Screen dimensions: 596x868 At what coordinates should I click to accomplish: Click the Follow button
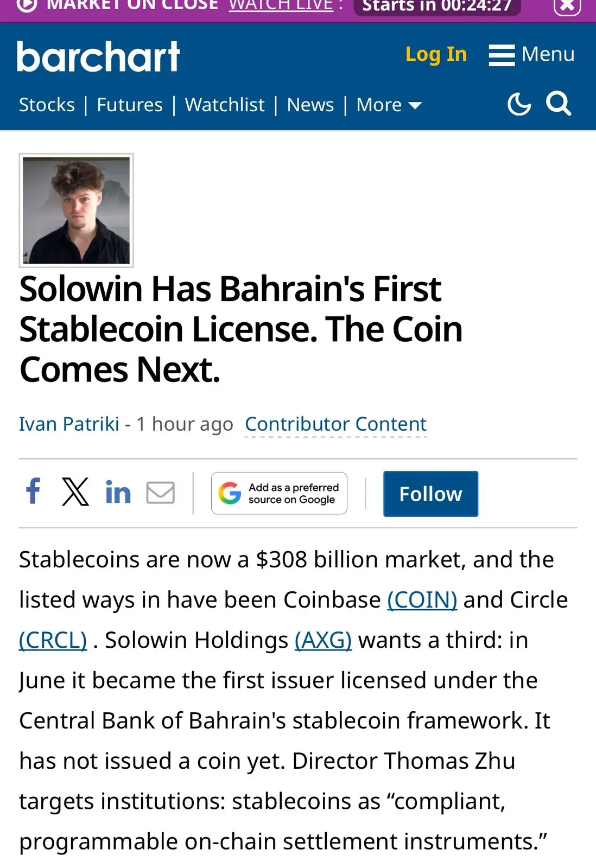tap(430, 494)
